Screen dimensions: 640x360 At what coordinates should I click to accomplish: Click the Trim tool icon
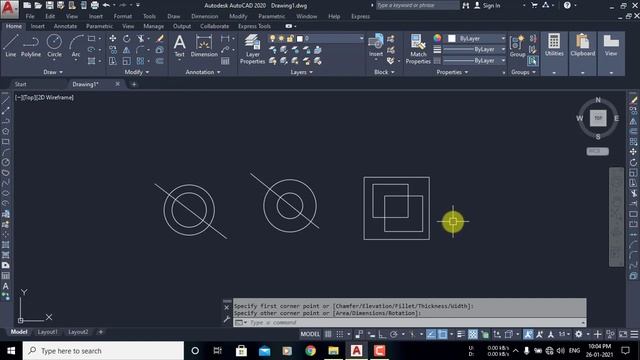point(140,38)
